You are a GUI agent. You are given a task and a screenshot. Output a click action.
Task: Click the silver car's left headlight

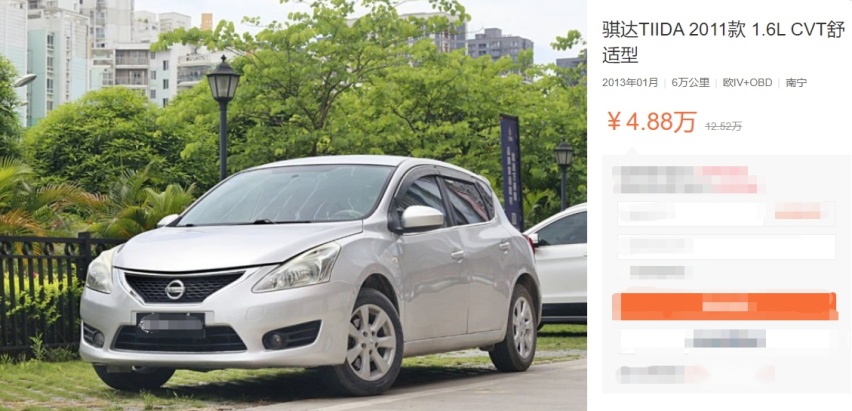[x=296, y=267]
